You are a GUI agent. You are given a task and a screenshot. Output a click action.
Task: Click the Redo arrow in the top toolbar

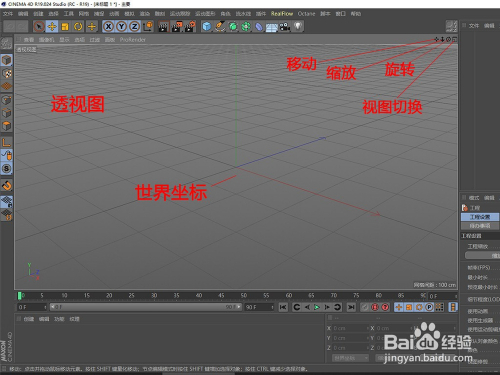click(22, 26)
